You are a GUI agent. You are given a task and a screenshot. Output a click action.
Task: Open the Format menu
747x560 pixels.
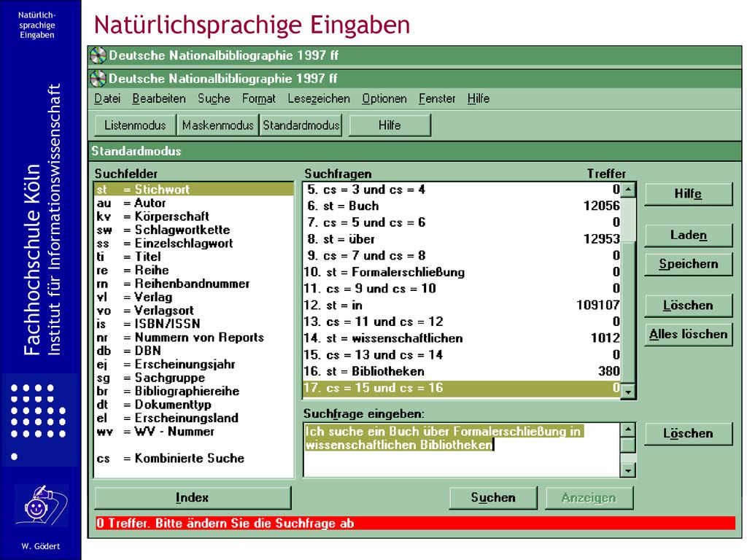pos(259,98)
